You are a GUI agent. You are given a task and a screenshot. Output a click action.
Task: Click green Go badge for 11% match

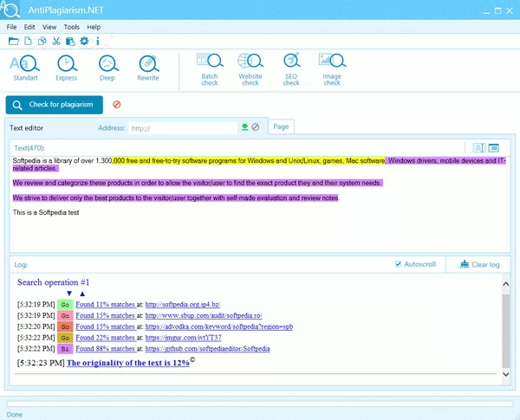tap(65, 305)
